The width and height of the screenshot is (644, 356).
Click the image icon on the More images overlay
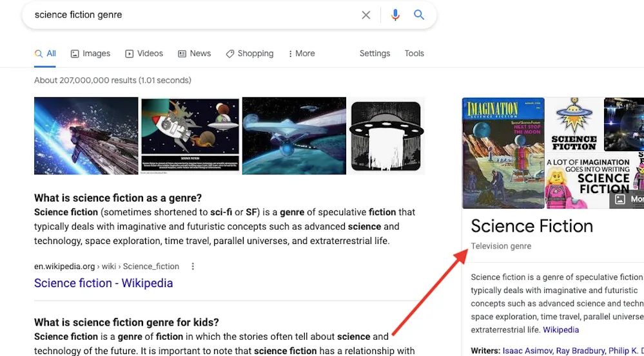pos(620,200)
